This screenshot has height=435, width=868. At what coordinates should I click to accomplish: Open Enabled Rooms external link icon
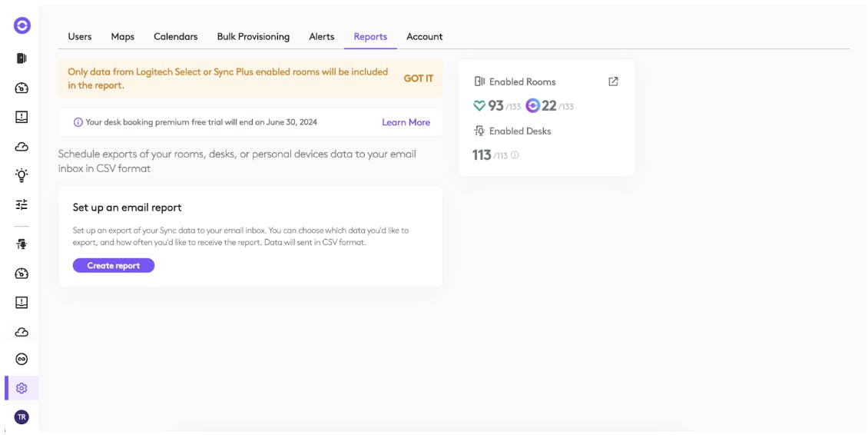click(x=613, y=81)
